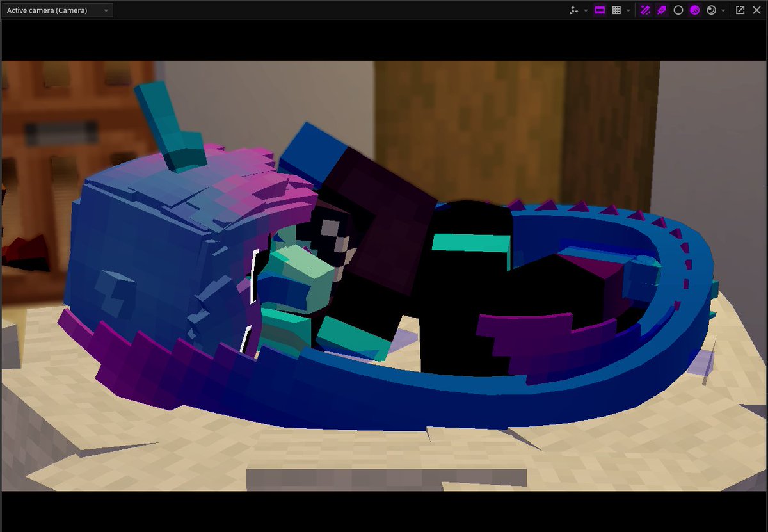This screenshot has height=532, width=768.
Task: Pop out the viewport into new window
Action: pos(740,10)
